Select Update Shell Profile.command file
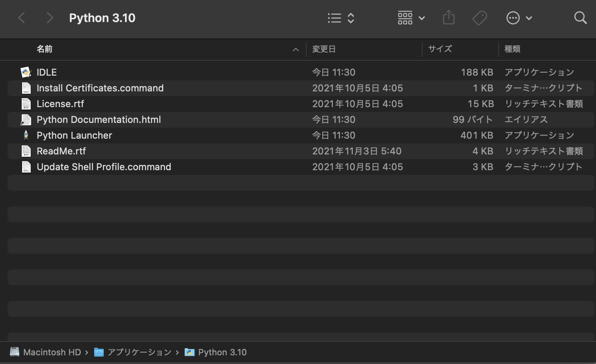 (x=104, y=167)
